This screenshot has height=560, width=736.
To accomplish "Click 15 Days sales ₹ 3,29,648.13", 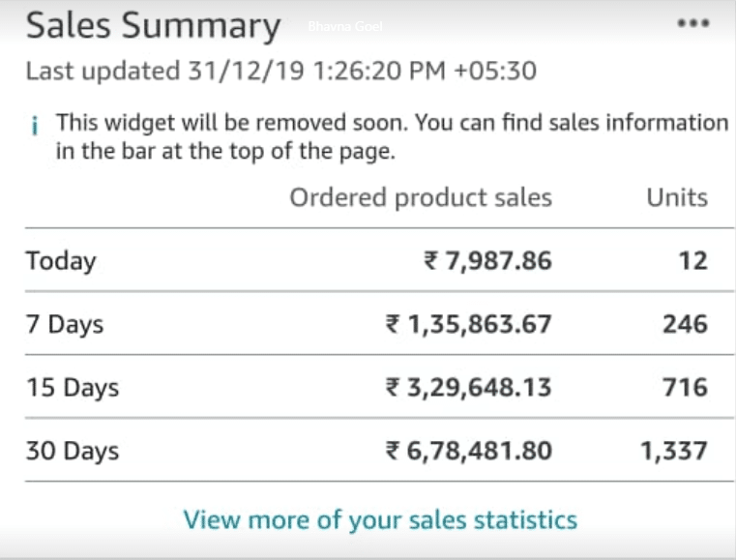I will [x=468, y=388].
